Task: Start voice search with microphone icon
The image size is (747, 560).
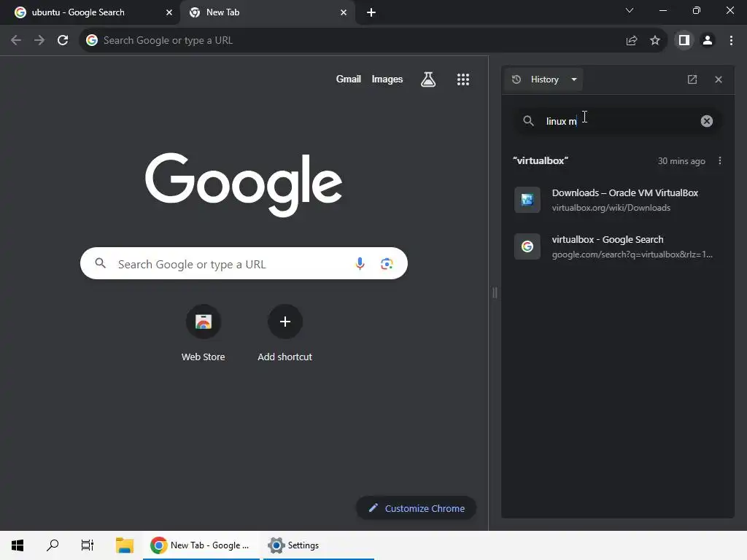Action: 360,263
